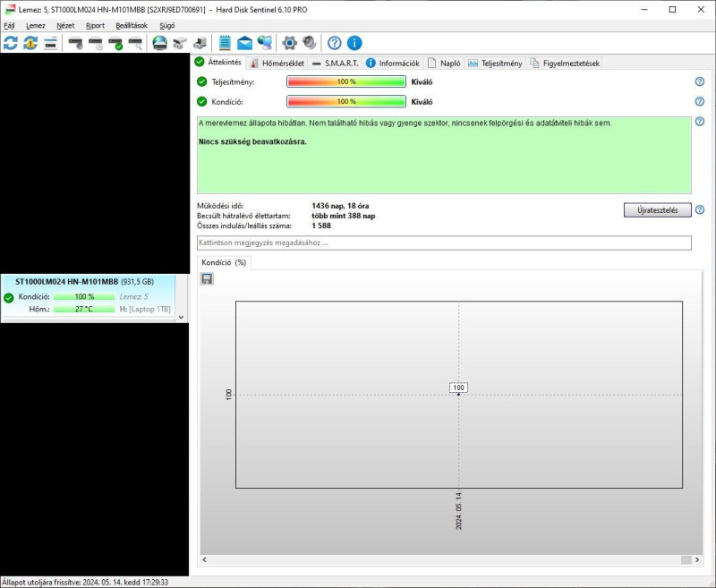Click the chart's left scroll arrow
Screen dimensions: 716x588
click(205, 559)
